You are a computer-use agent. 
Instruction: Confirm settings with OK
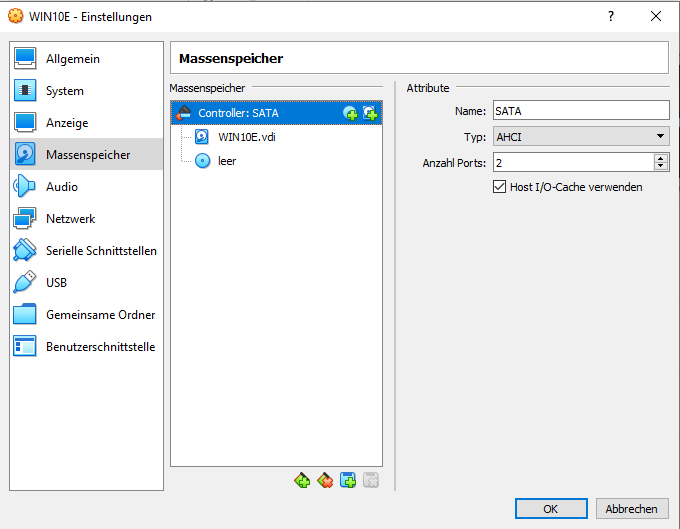[551, 509]
